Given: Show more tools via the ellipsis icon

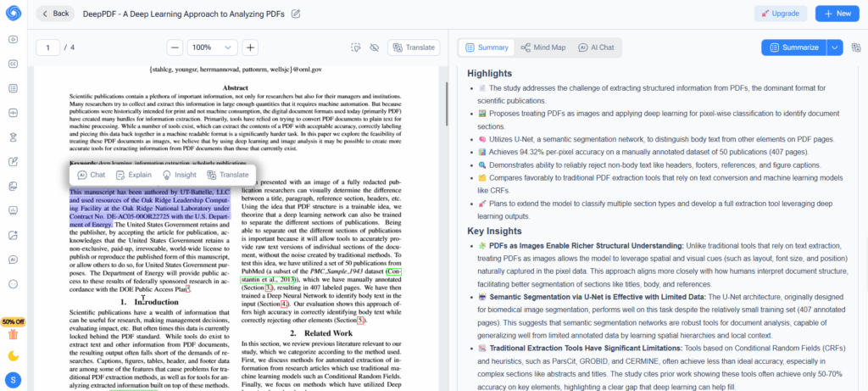Looking at the screenshot, I should (14, 283).
